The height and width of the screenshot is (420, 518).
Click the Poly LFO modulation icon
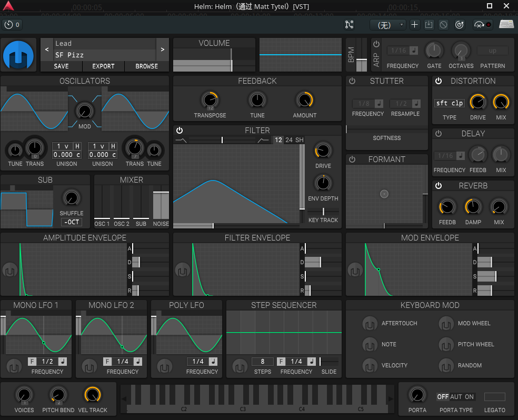(x=165, y=366)
